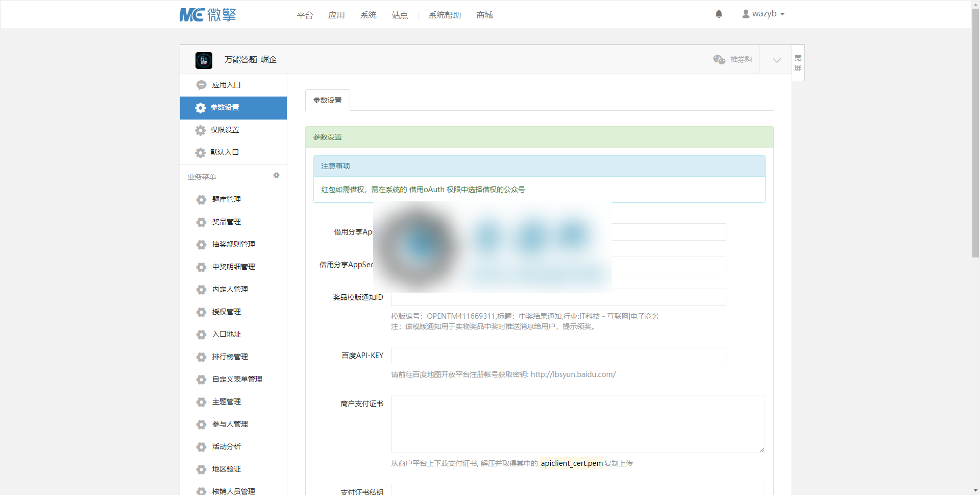This screenshot has height=495, width=980.
Task: Open 中奖明细管理 menu item
Action: (x=233, y=267)
